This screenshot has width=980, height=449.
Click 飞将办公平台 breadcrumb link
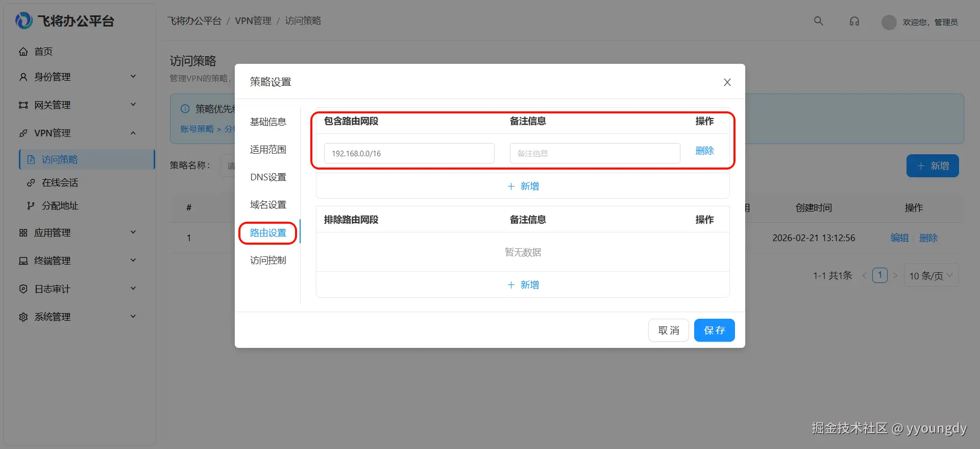point(194,21)
